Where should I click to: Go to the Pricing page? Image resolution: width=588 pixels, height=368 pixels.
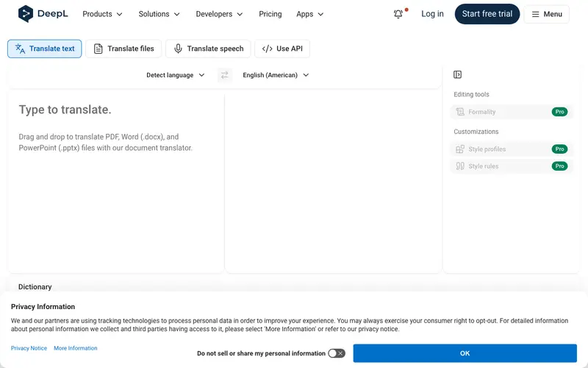(x=270, y=14)
